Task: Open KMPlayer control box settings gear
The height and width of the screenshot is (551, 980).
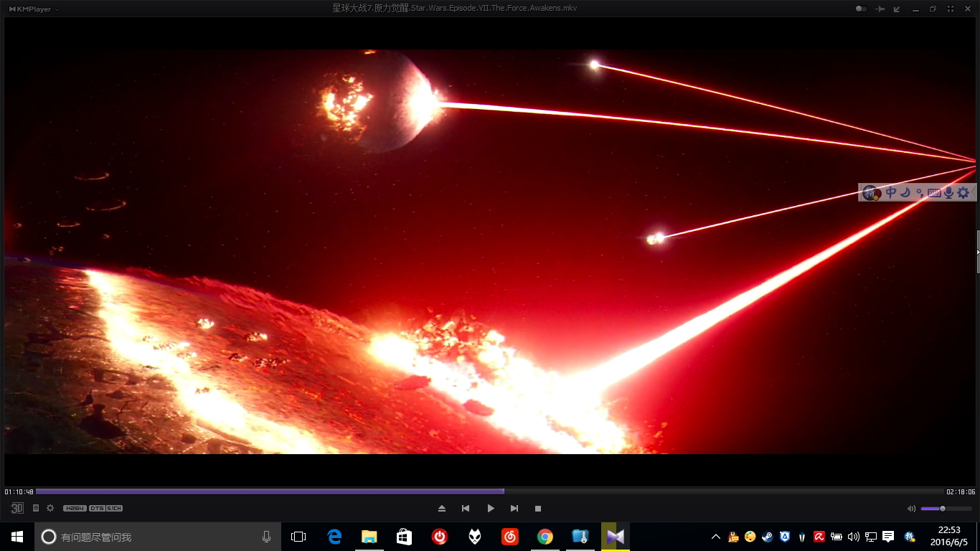Action: coord(50,508)
